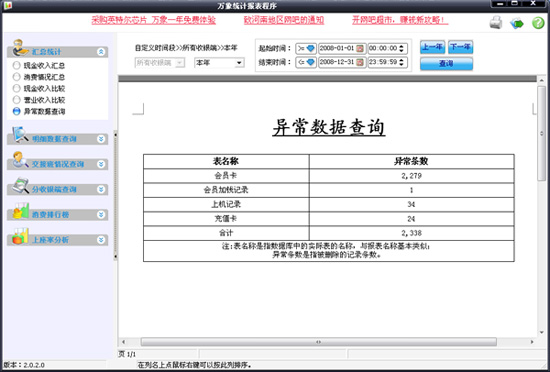The image size is (550, 372).
Task: Click the 异常数据查询 report title
Action: click(329, 127)
